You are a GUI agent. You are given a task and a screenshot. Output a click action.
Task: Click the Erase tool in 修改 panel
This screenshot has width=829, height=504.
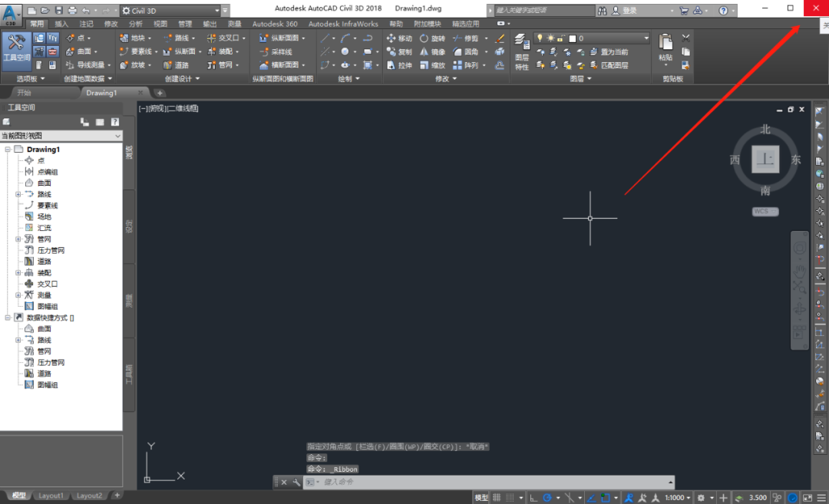500,38
